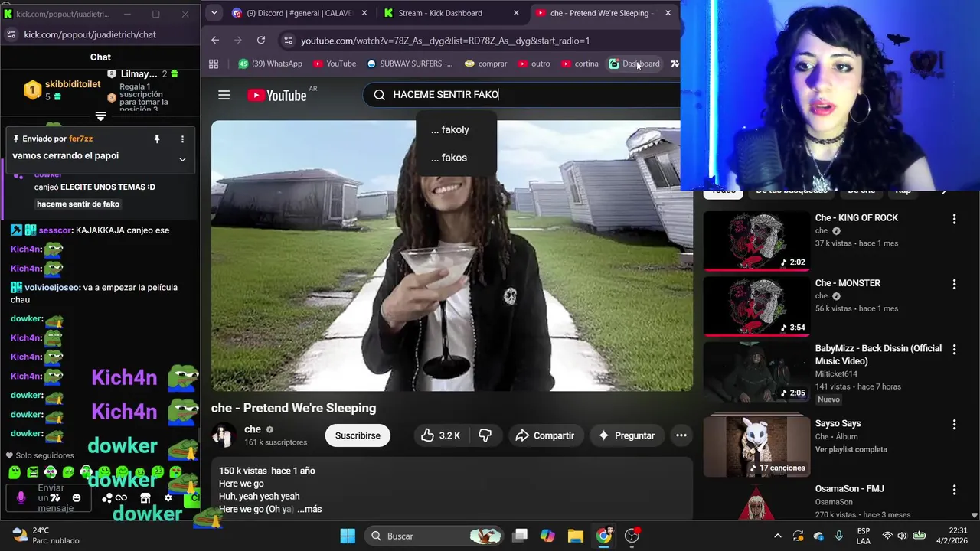
Task: Reload the YouTube page in browser
Action: (x=261, y=40)
